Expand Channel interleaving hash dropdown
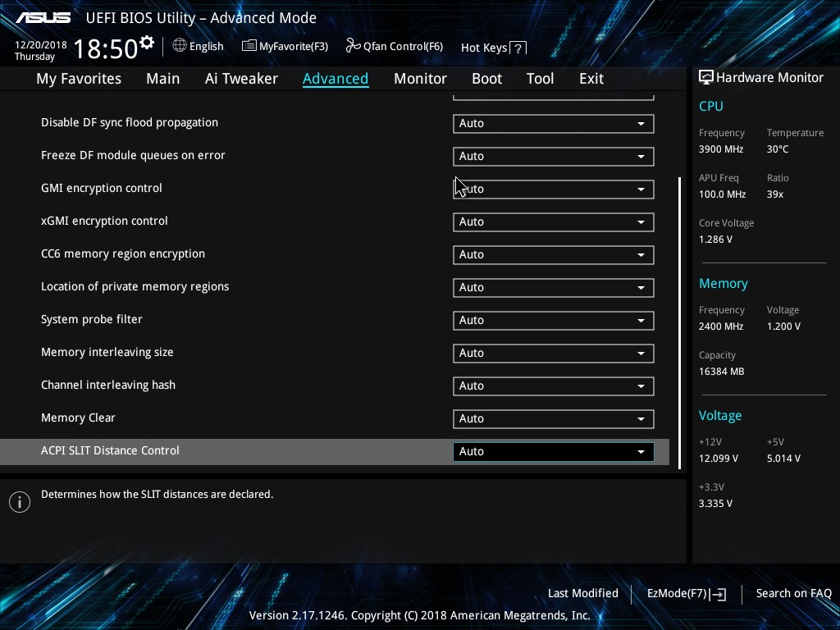 click(x=554, y=386)
